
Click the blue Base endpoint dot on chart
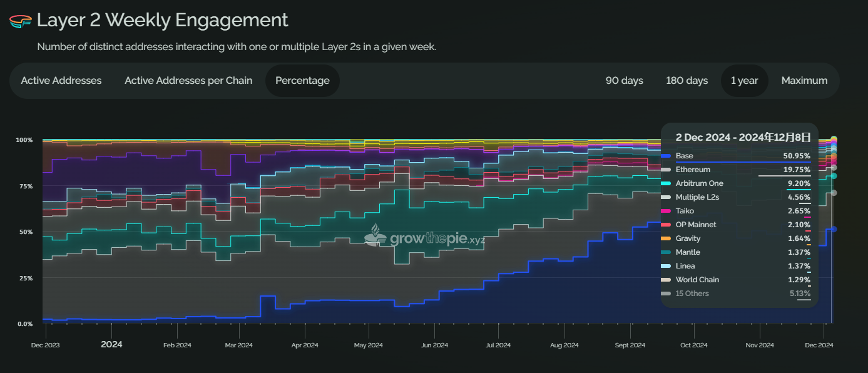point(834,229)
